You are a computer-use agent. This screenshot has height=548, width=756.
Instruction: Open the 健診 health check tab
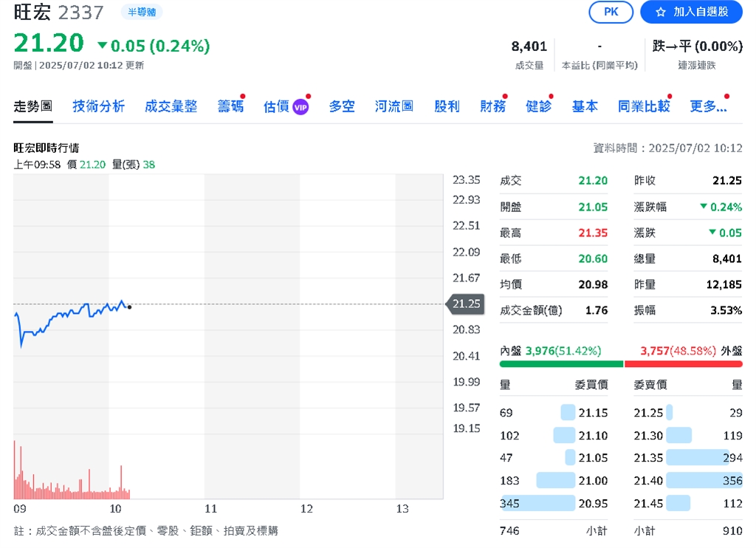[539, 106]
